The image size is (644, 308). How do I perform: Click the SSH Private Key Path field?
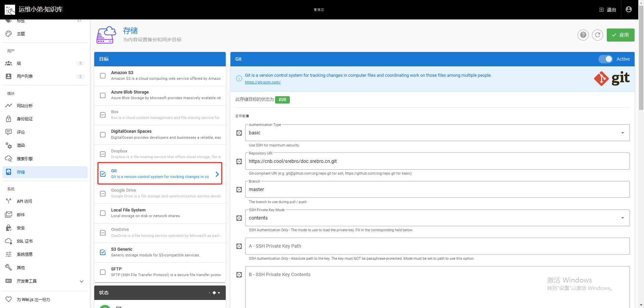click(437, 246)
